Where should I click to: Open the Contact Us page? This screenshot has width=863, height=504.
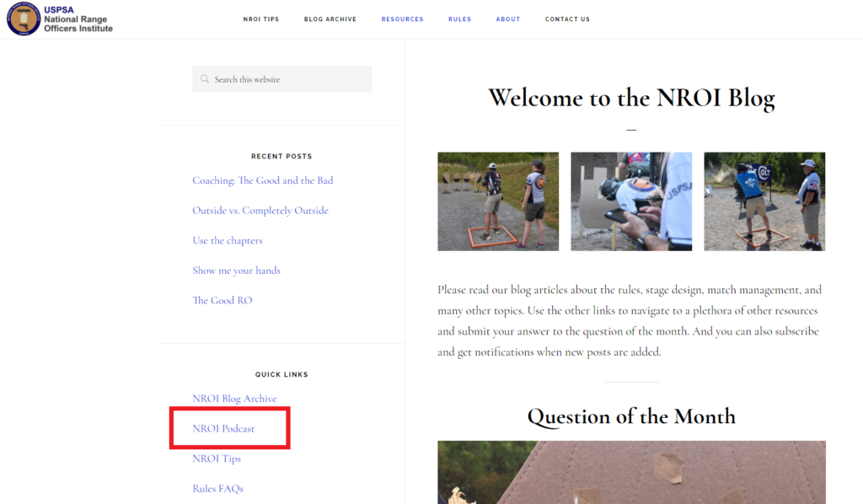pyautogui.click(x=567, y=19)
